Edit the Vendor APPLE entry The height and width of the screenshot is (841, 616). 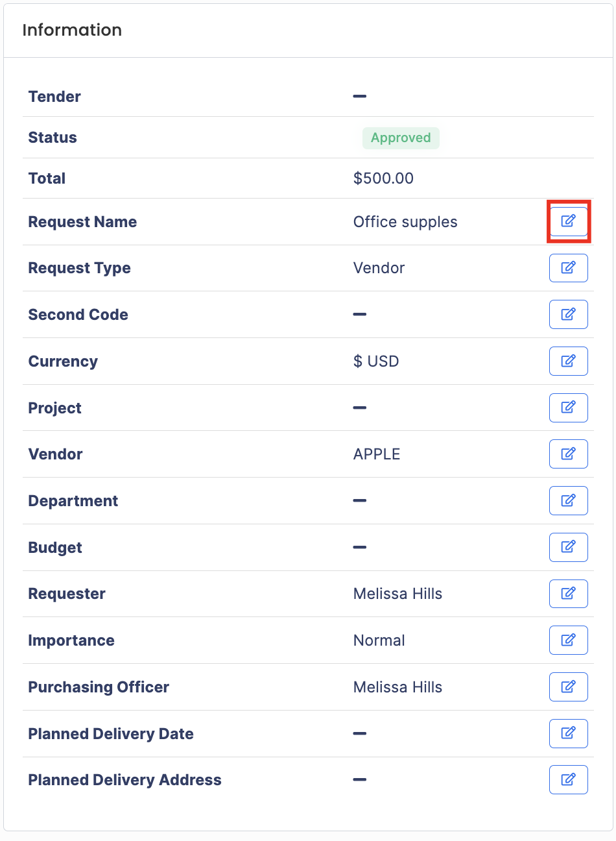pyautogui.click(x=569, y=454)
